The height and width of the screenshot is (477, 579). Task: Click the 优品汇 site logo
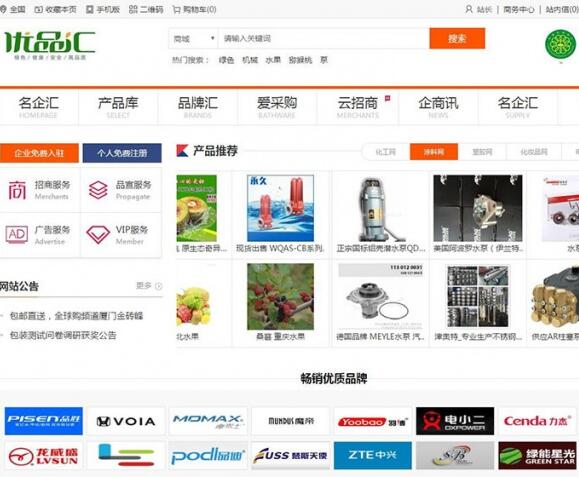point(50,45)
